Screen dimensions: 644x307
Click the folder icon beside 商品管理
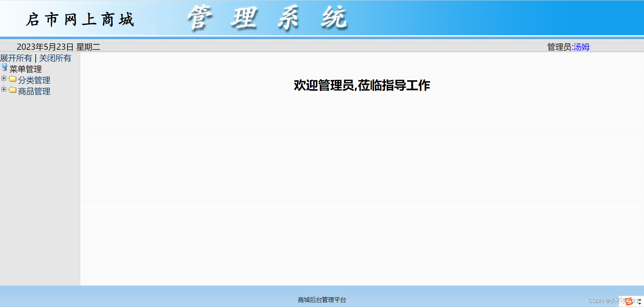pyautogui.click(x=13, y=90)
